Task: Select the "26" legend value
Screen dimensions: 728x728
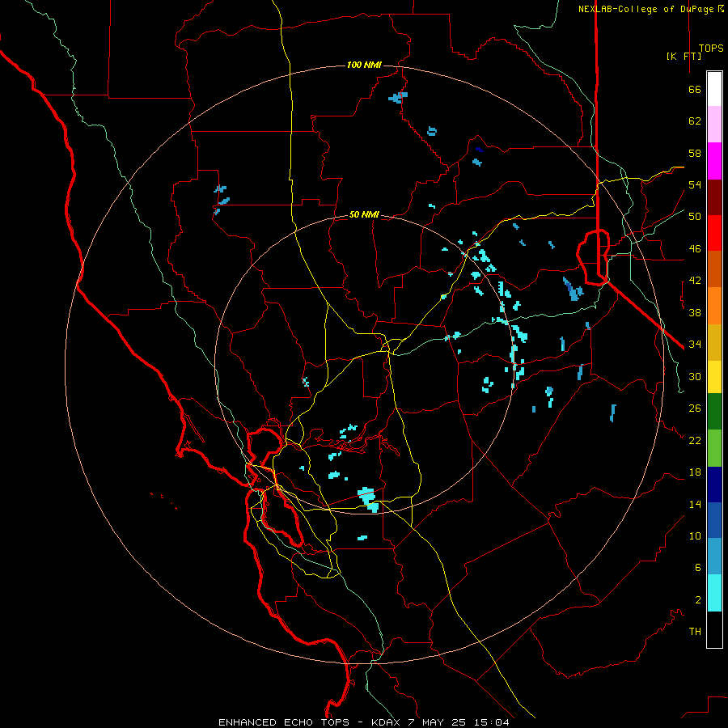Action: 695,408
